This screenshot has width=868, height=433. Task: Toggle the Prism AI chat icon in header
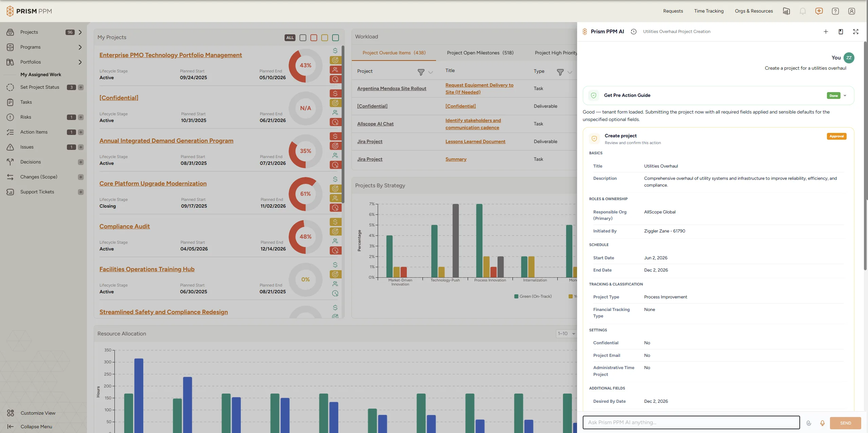(x=819, y=11)
